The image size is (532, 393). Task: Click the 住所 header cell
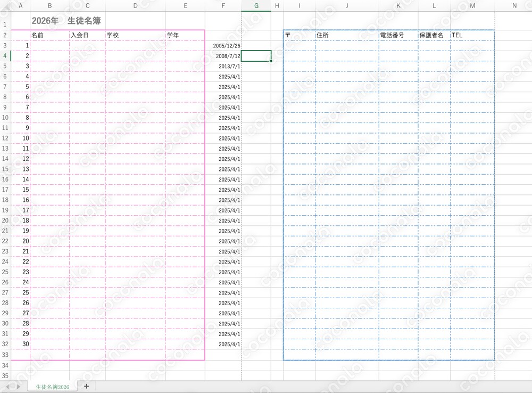coord(347,35)
